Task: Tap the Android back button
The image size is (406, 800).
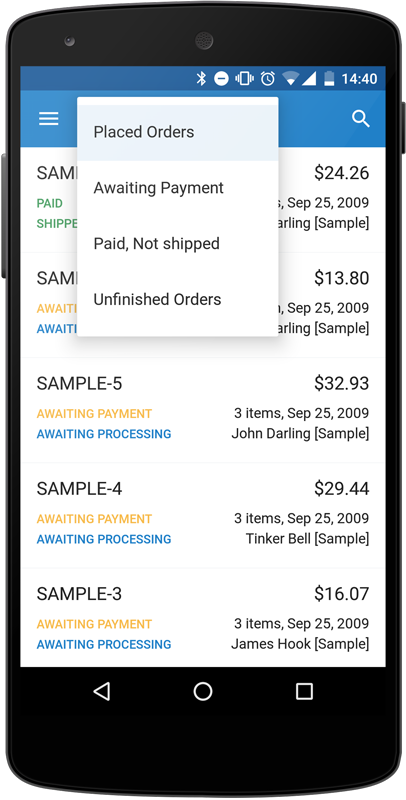Action: (x=102, y=691)
